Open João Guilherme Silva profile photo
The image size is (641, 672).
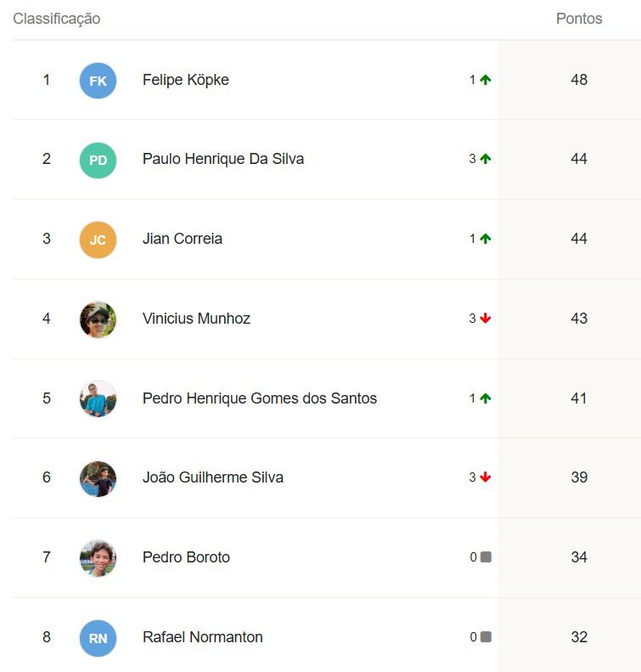click(98, 478)
